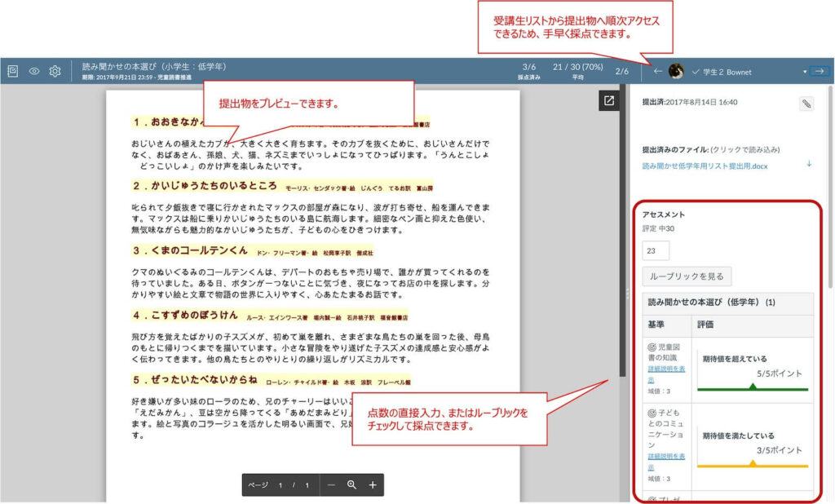
Task: Click the submission date 2017年8月14日 16:40
Action: point(701,102)
